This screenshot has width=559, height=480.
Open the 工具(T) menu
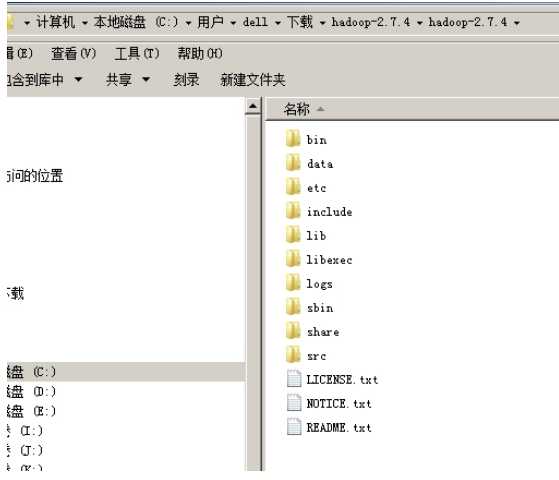pyautogui.click(x=137, y=54)
